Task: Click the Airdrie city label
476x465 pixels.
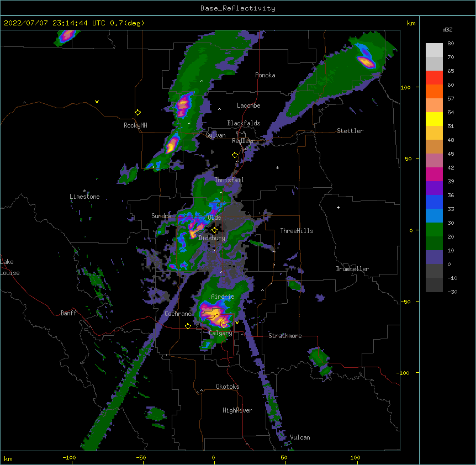Action: 223,297
